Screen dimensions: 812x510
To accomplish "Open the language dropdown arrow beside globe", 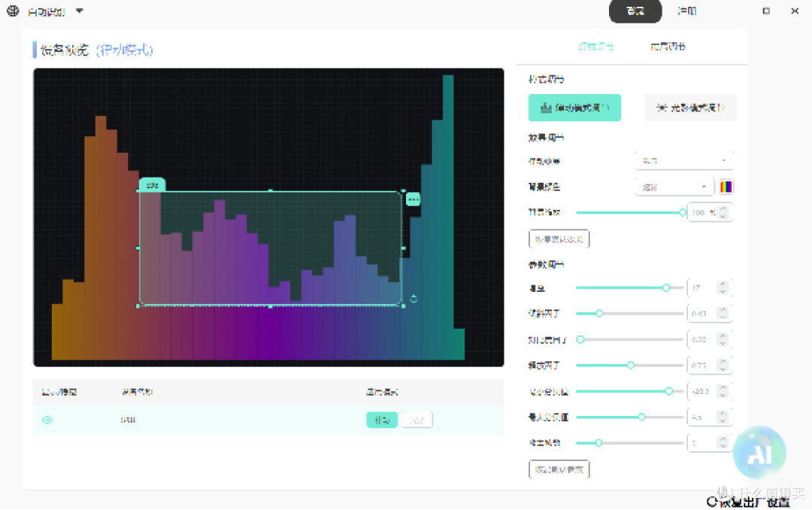I will coord(79,11).
